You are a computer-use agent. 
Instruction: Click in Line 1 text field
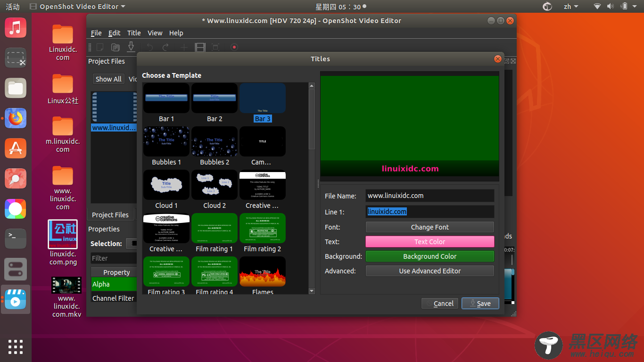coord(430,212)
